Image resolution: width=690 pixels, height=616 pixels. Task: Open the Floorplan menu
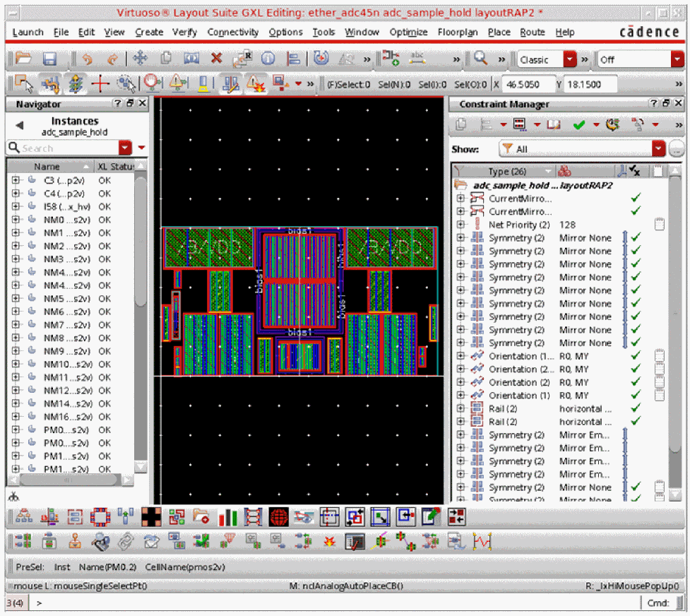click(x=457, y=32)
